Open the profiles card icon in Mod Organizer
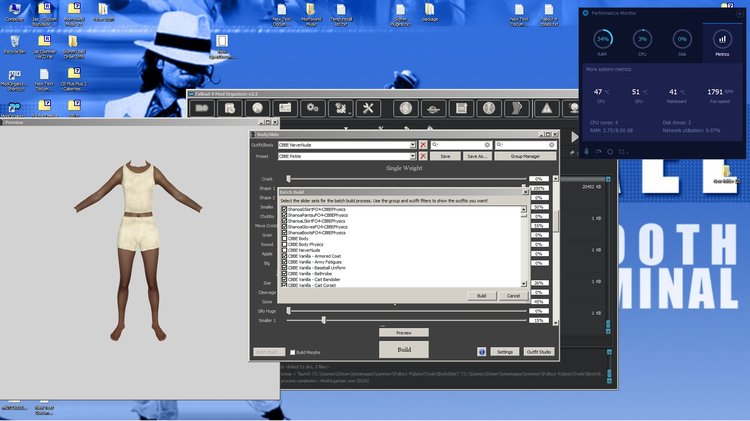 click(x=285, y=109)
